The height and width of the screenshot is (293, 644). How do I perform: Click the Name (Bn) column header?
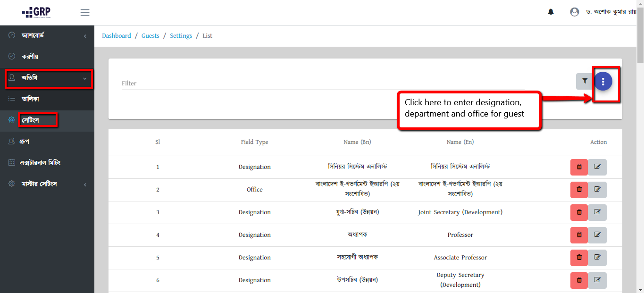[358, 142]
